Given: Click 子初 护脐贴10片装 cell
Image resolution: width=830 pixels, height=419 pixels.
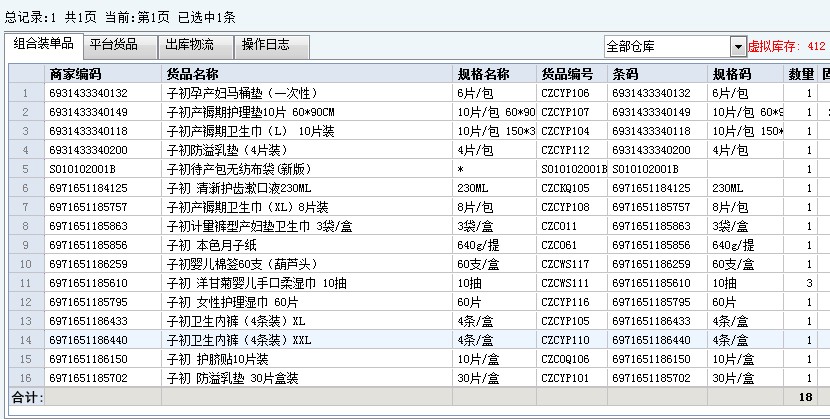Looking at the screenshot, I should [x=306, y=359].
